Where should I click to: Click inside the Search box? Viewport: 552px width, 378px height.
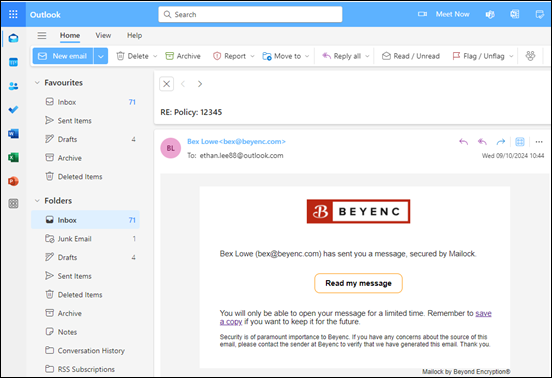point(250,14)
